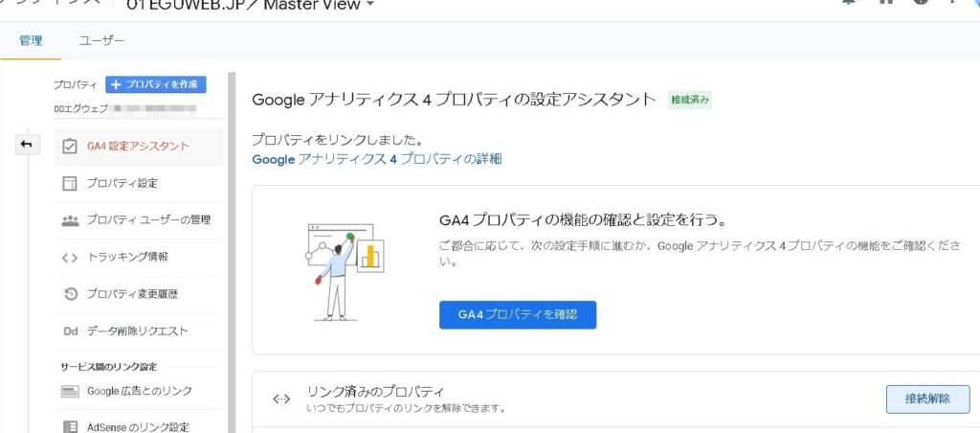Click the プロパティ設定 layout icon
Screen dimensions: 980x433
coord(70,183)
